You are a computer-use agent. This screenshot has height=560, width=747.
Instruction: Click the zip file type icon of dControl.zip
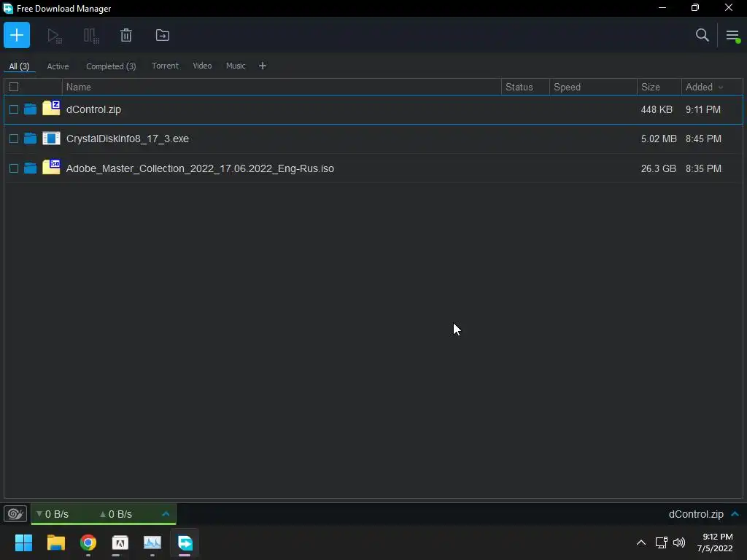tap(51, 108)
